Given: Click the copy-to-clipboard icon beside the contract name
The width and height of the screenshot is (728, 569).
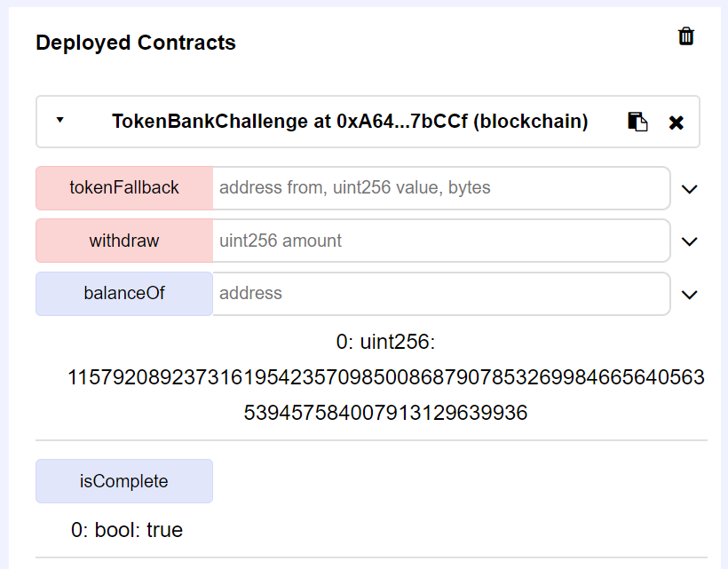Looking at the screenshot, I should click(x=637, y=122).
